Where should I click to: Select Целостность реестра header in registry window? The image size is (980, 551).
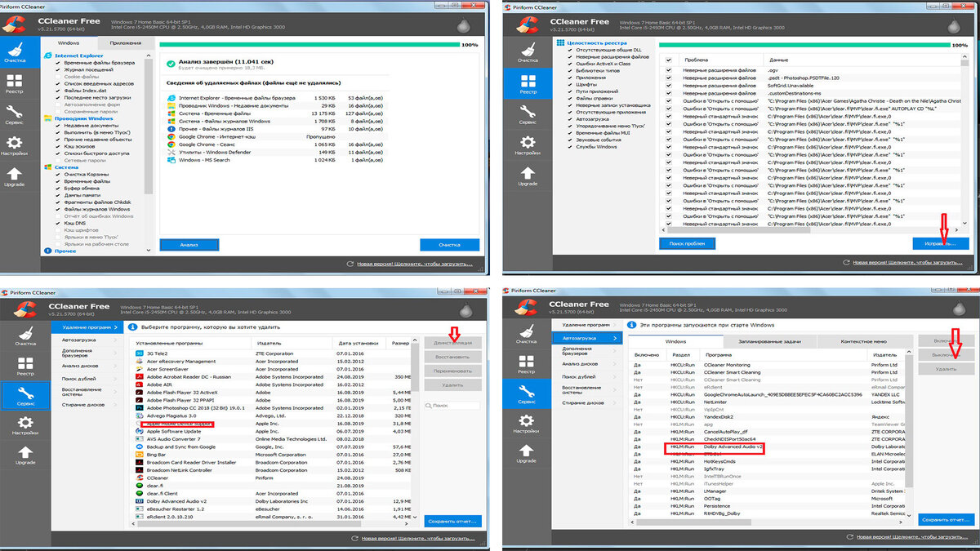[x=598, y=42]
